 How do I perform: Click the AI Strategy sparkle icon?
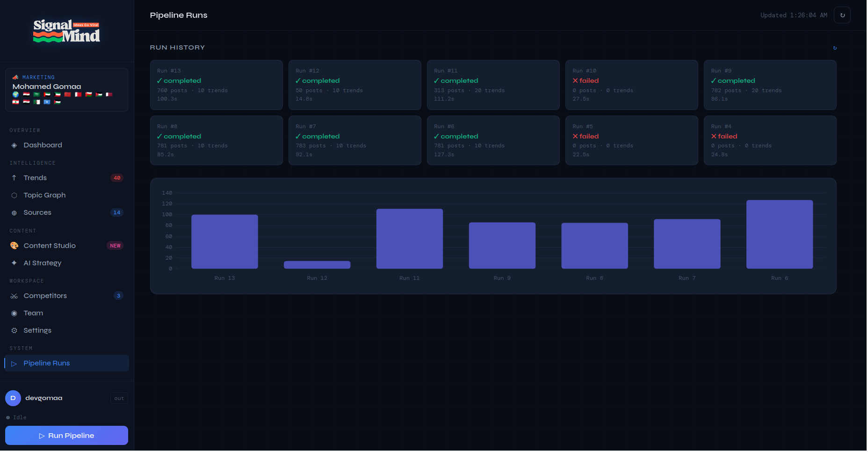point(14,263)
